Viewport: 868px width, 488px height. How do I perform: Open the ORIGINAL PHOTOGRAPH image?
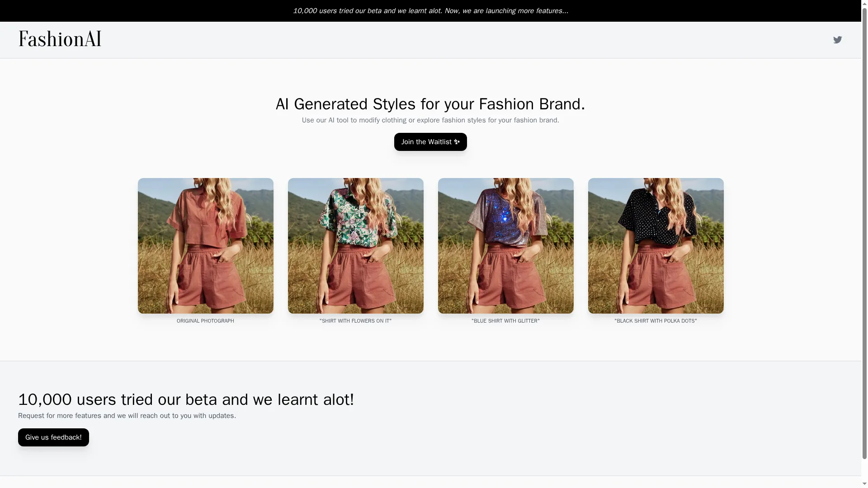click(205, 246)
